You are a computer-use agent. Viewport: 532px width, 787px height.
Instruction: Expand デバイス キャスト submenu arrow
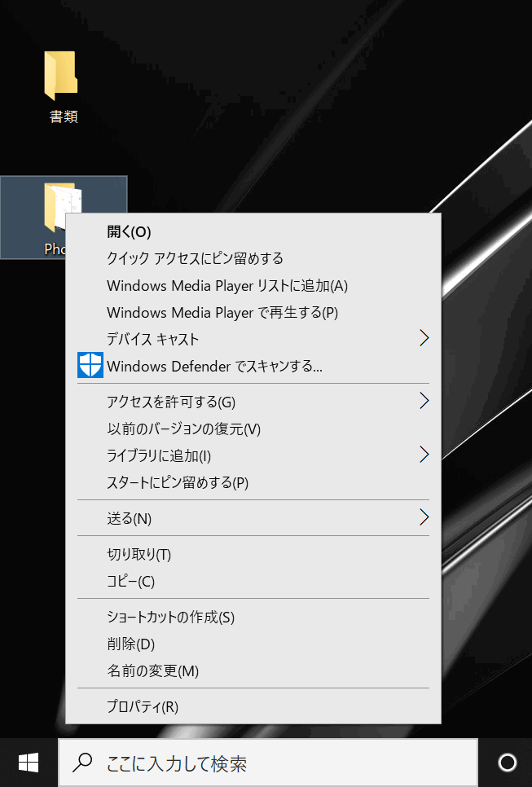(x=424, y=338)
